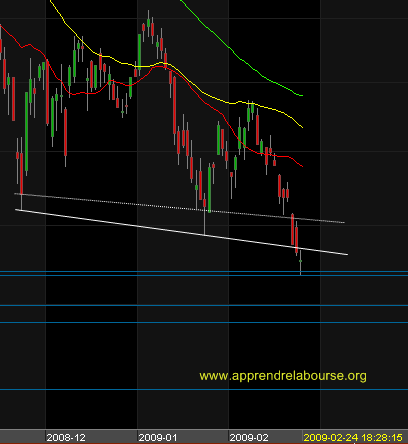Click the double blue support line under the last candle
Image resolution: width=408 pixels, height=444 pixels.
pos(204,274)
